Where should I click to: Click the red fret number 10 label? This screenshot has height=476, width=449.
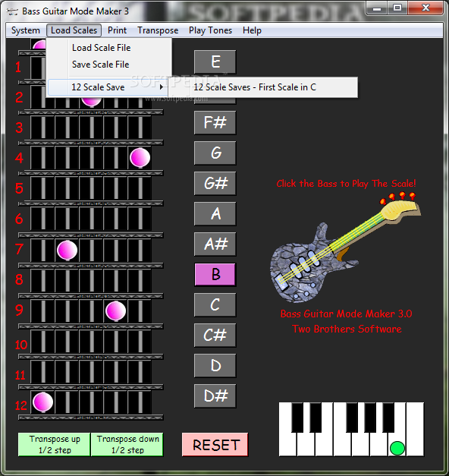21,345
